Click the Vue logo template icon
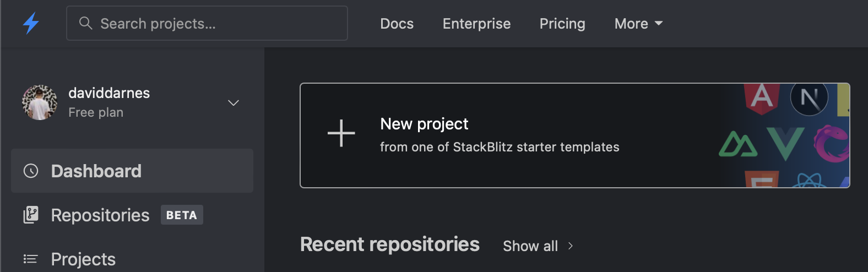The width and height of the screenshot is (868, 272). coord(785,143)
